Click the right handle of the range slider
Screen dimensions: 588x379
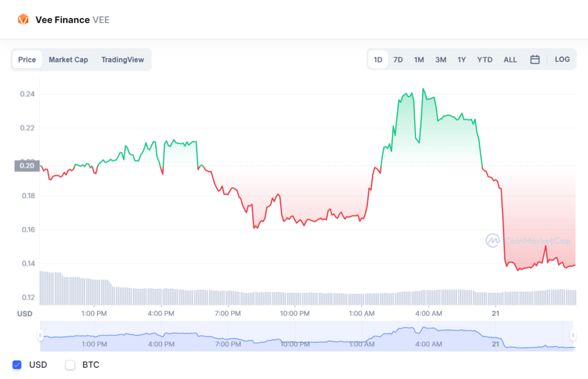click(572, 336)
